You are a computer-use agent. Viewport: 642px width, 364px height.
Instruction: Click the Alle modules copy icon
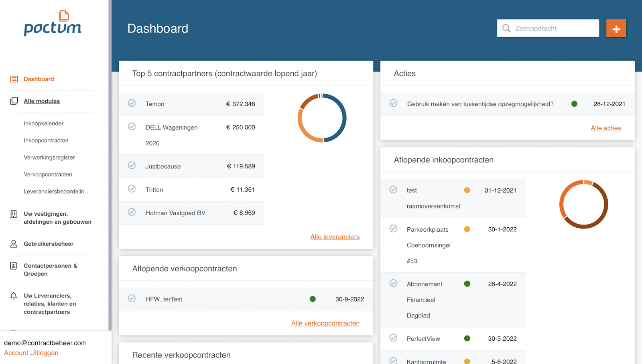pyautogui.click(x=14, y=101)
